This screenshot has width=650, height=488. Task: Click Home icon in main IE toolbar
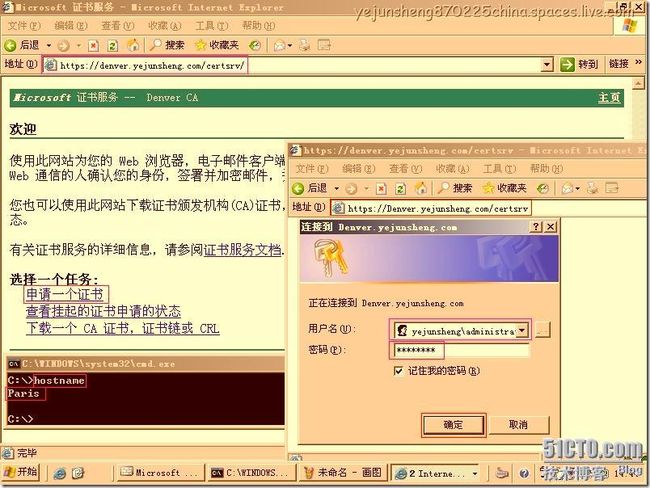133,45
